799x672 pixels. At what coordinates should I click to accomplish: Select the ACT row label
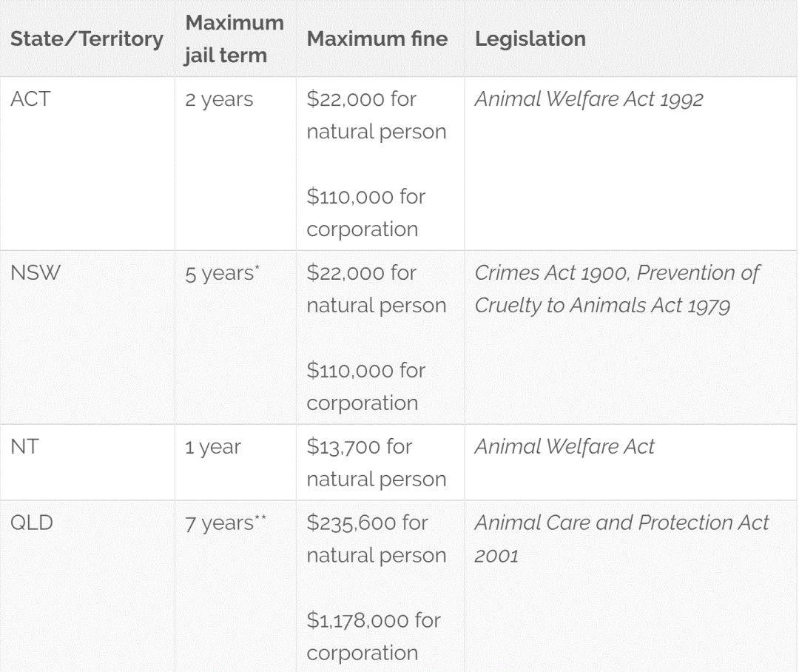(x=30, y=98)
